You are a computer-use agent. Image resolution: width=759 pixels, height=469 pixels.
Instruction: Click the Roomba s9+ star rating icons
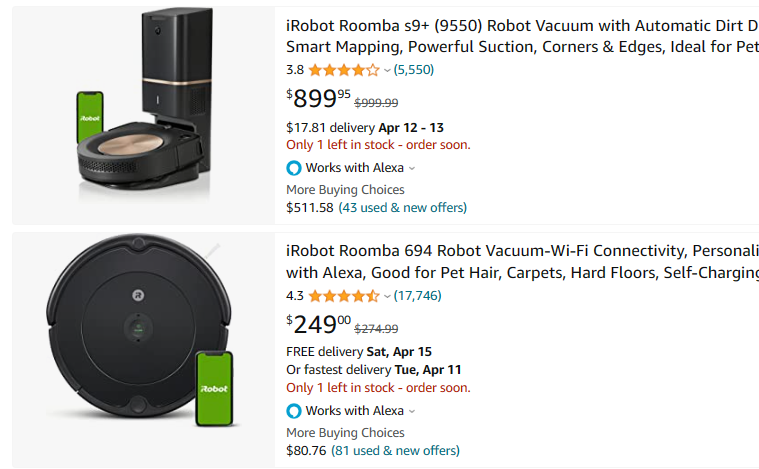click(343, 70)
